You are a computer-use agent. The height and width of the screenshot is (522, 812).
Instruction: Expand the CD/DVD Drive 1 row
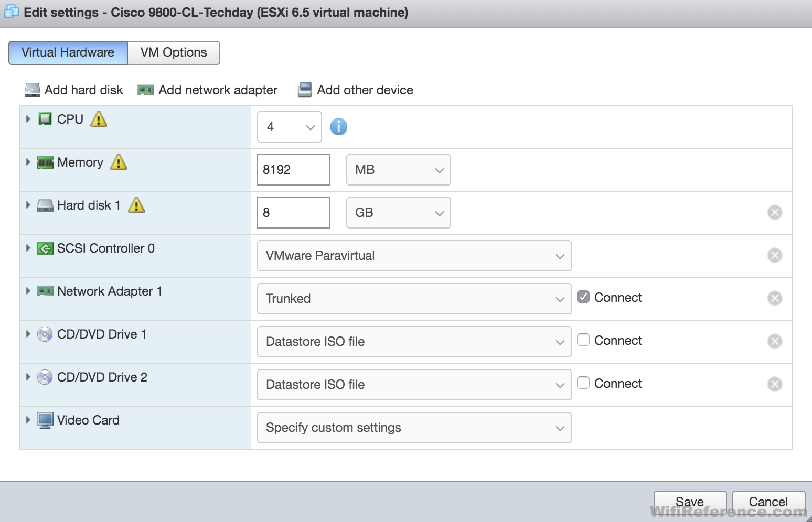tap(28, 334)
